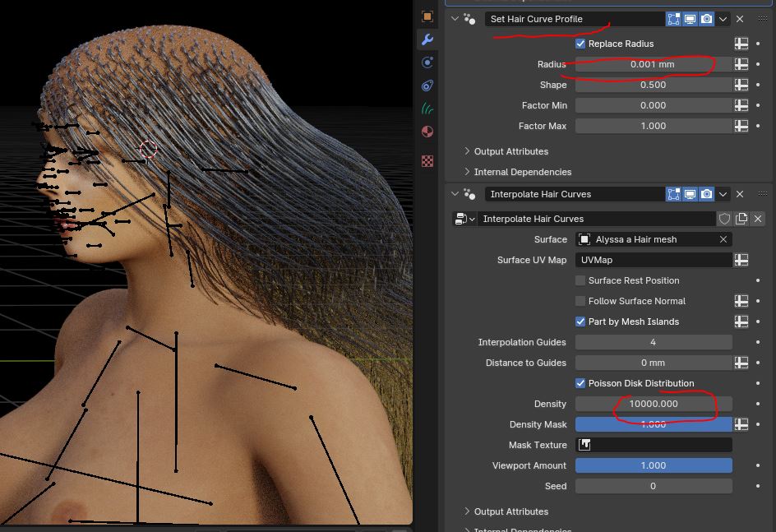Screen dimensions: 776x532
Task: Open the Object properties tab icon
Action: pos(427,16)
